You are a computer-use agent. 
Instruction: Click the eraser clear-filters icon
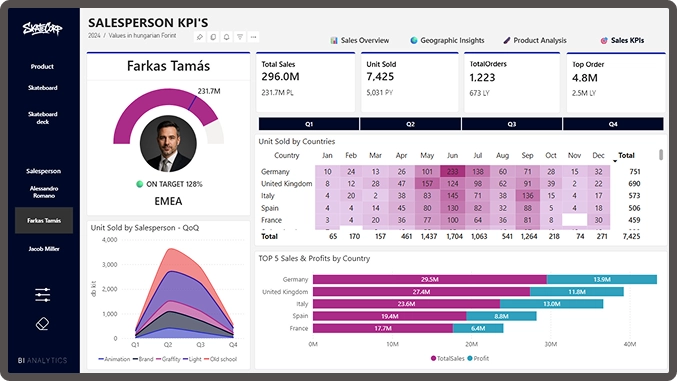tap(42, 324)
